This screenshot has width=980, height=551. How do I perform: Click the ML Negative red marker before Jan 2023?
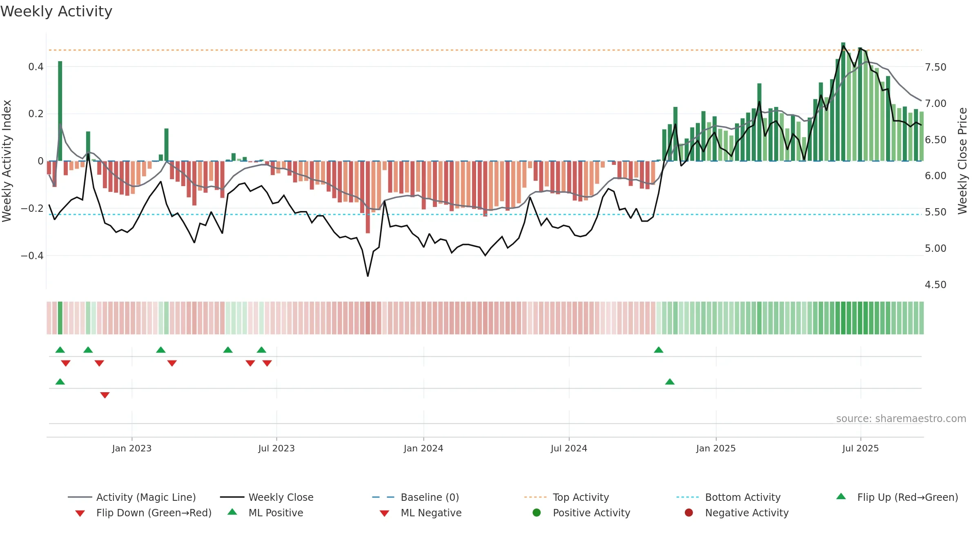[105, 395]
